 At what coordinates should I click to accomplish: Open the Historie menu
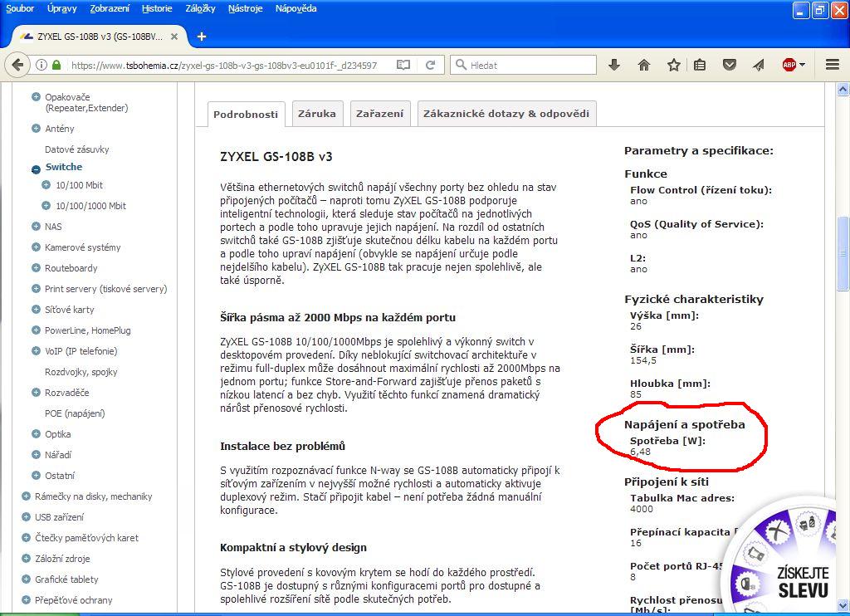(x=157, y=8)
